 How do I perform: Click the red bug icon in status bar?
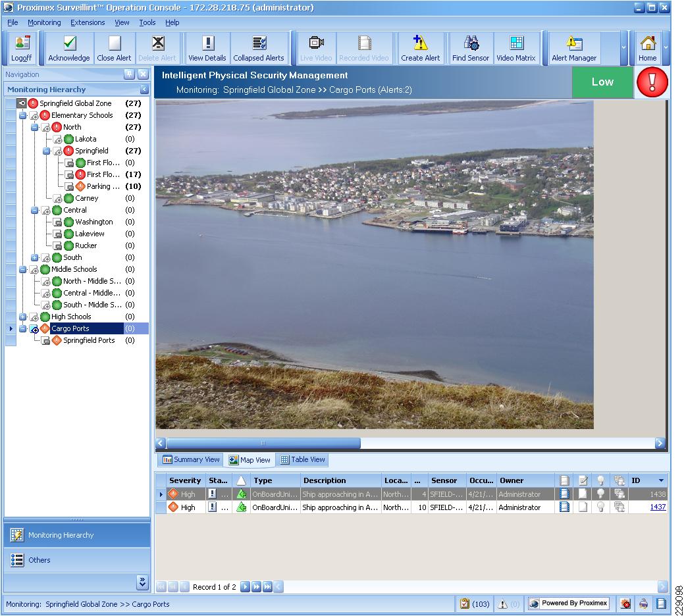[x=626, y=603]
